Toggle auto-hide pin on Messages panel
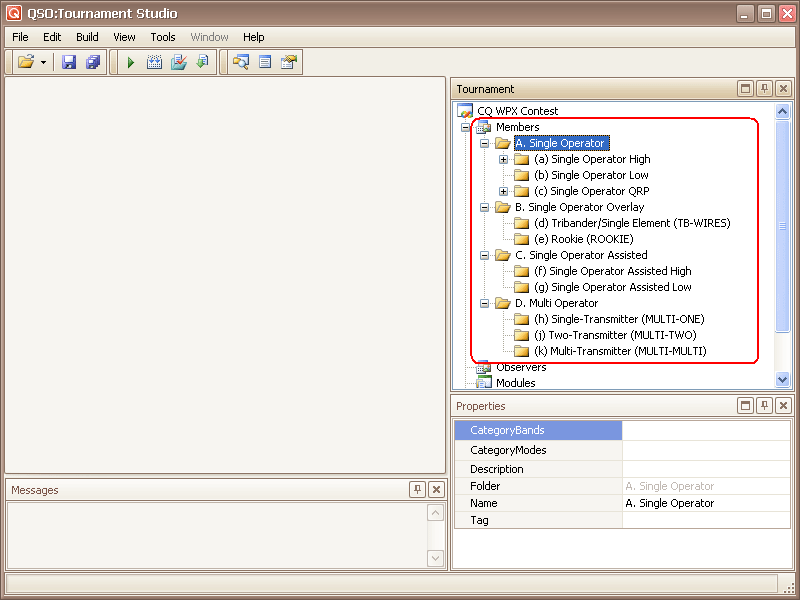The image size is (800, 600). click(x=417, y=490)
